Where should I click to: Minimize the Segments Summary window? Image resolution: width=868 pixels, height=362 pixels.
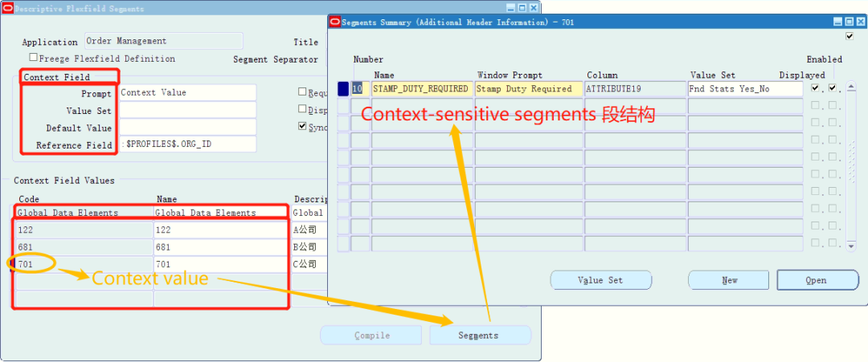[838, 22]
